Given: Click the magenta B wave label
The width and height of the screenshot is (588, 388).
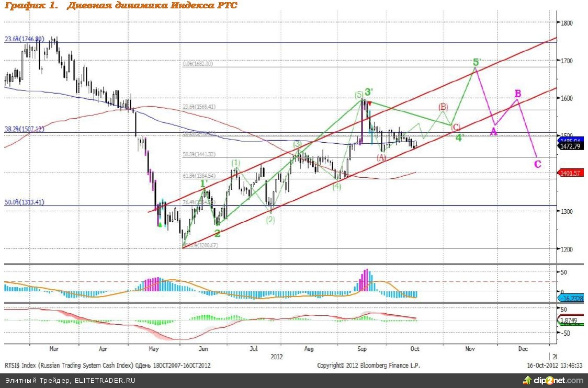Looking at the screenshot, I should 517,94.
